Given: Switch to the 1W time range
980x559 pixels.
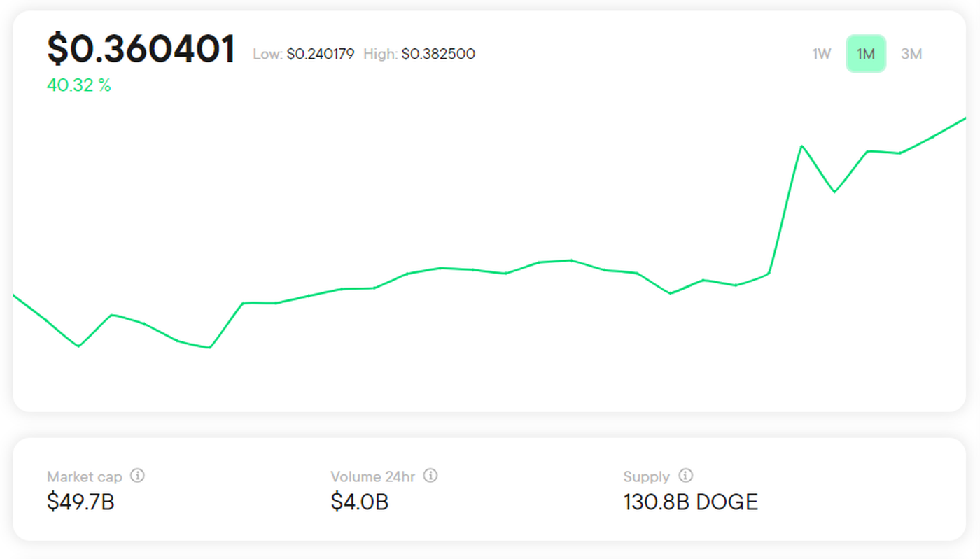Looking at the screenshot, I should tap(822, 54).
